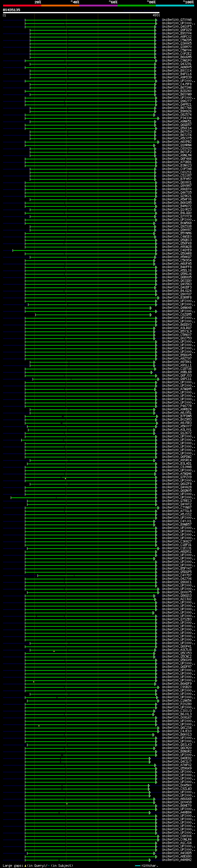Select label UniRef100_A9NK51

177,122
